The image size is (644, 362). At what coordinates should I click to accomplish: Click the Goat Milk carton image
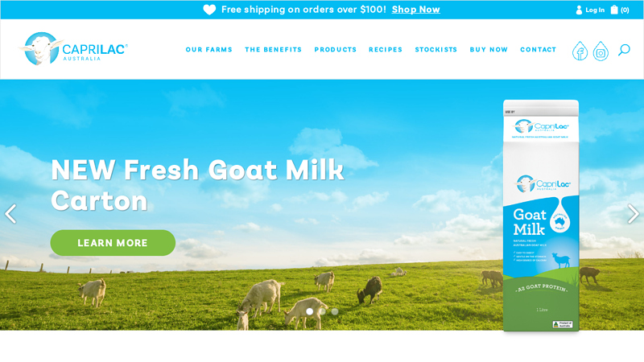coord(541,216)
